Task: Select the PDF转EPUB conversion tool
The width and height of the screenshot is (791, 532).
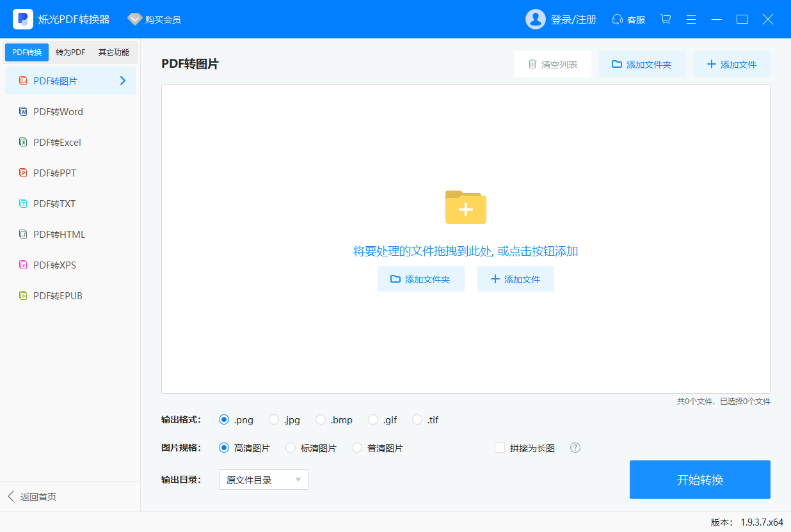Action: pos(58,295)
